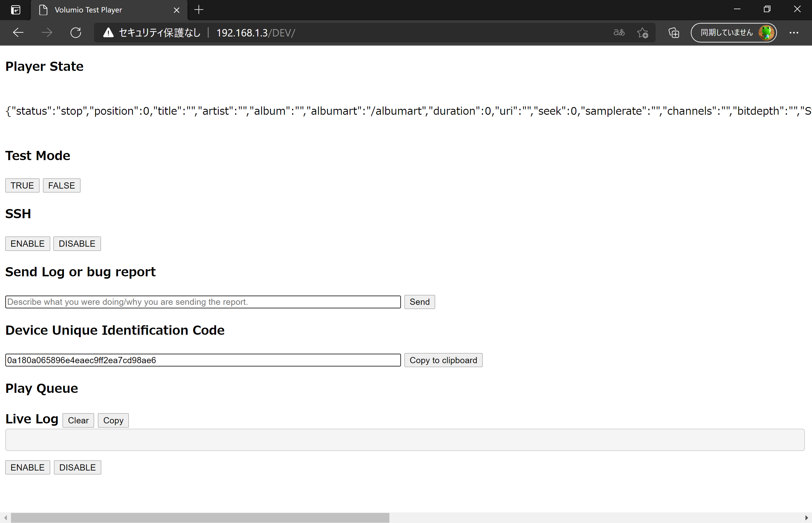812x523 pixels.
Task: Click the tab actions menu icon
Action: coord(16,10)
